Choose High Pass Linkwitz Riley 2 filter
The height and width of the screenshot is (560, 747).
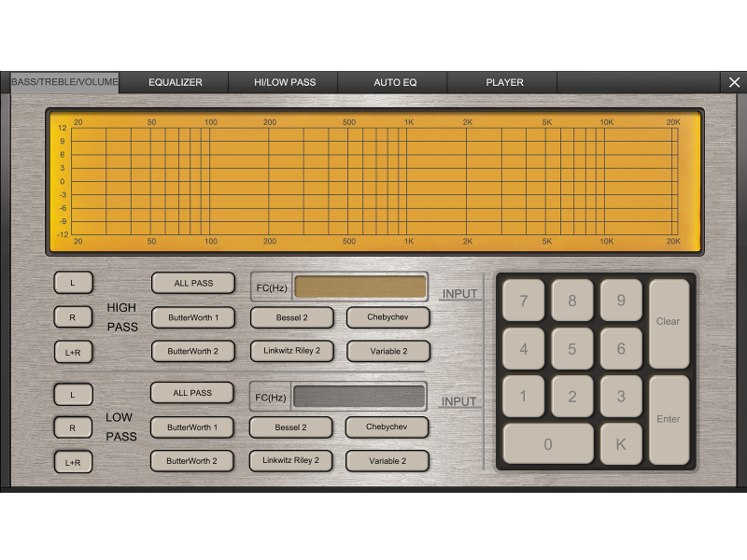pos(291,351)
